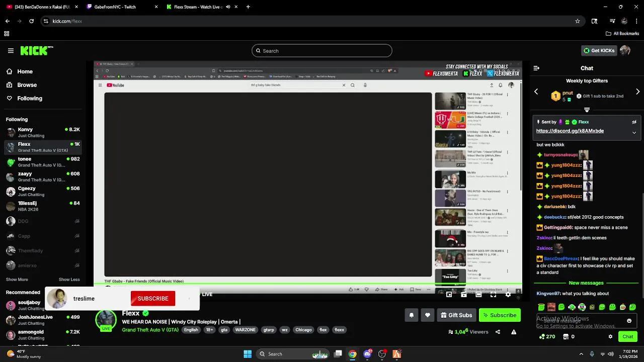Show next weekly top gifter
The width and height of the screenshot is (644, 362).
[x=637, y=92]
